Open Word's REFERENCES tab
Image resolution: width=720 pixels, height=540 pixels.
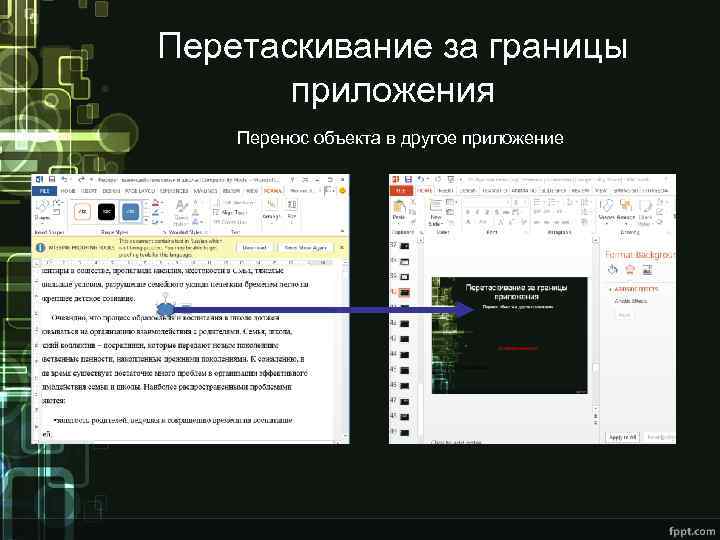click(174, 191)
